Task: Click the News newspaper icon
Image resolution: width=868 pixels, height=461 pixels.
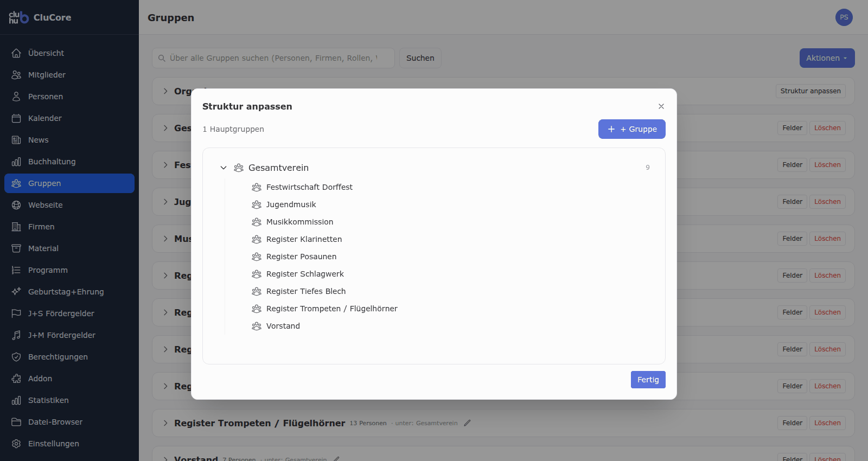Action: (x=16, y=140)
